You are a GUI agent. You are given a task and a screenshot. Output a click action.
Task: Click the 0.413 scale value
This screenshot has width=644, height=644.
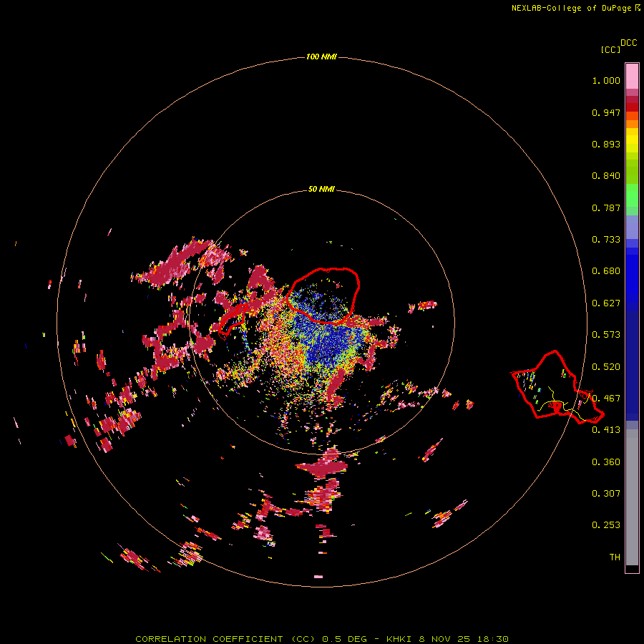pos(606,430)
